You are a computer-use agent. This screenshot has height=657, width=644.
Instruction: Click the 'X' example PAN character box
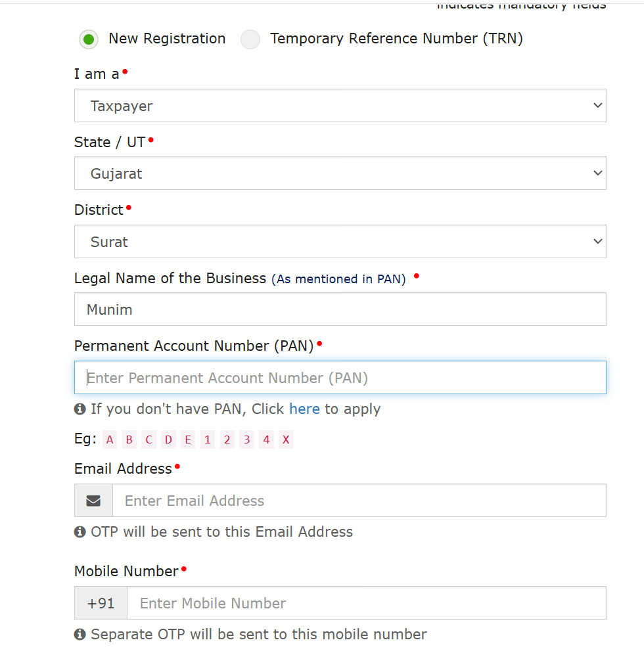286,440
